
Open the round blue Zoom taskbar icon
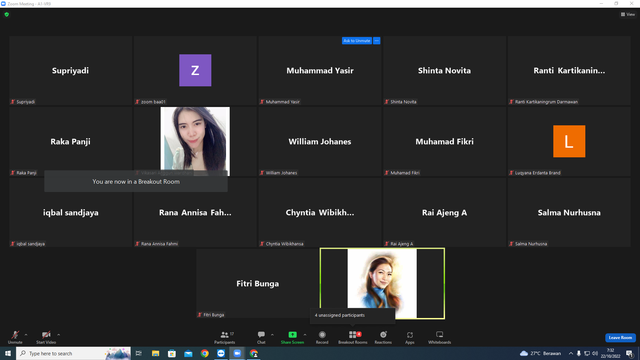[221, 353]
